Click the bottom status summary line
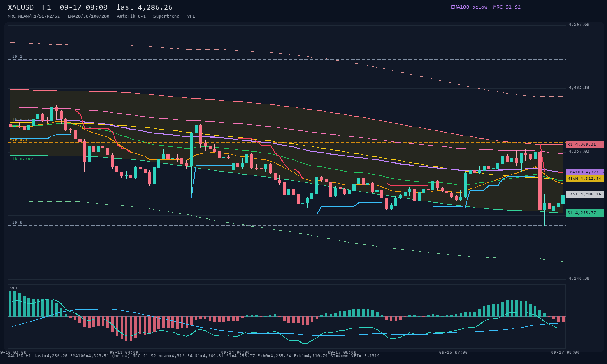 pyautogui.click(x=194, y=356)
